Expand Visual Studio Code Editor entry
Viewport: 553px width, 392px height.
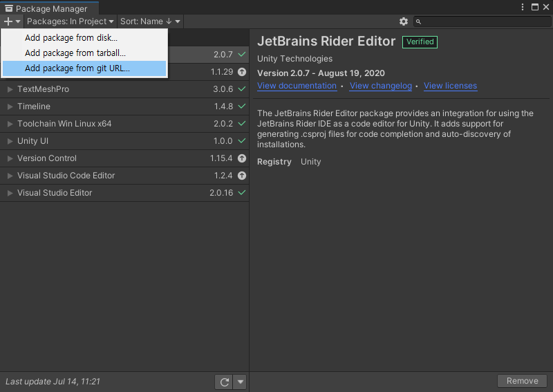pyautogui.click(x=10, y=176)
